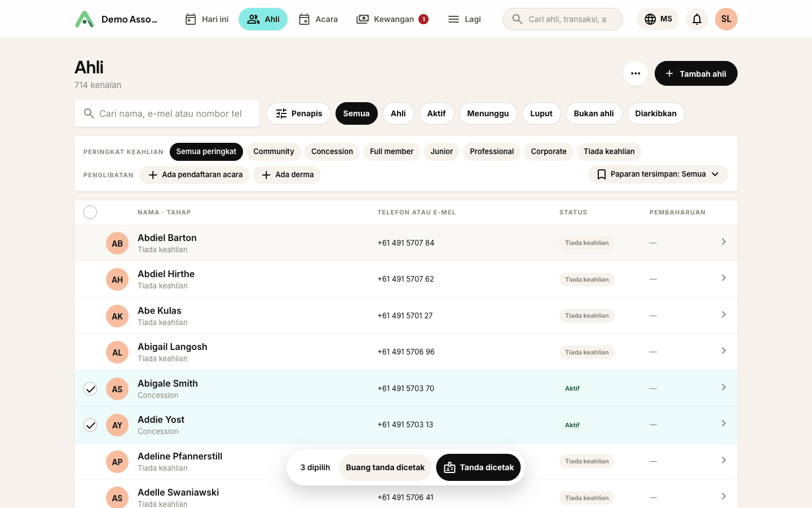Open the three-dots more options button
This screenshot has height=508, width=812.
636,73
